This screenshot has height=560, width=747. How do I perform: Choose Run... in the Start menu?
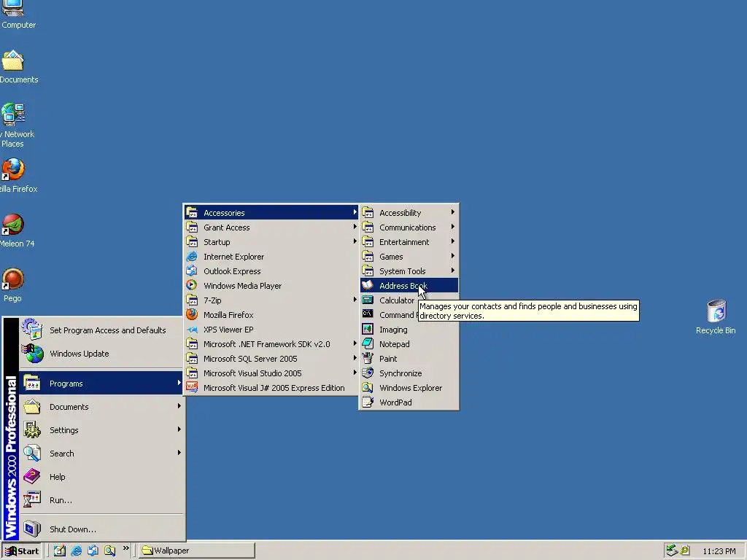click(101, 500)
